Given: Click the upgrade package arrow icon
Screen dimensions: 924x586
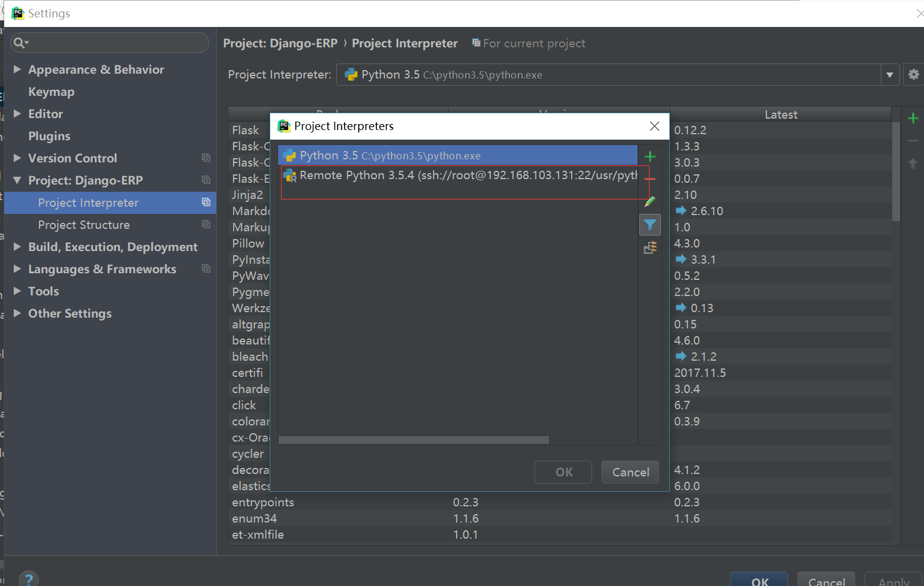Looking at the screenshot, I should [913, 164].
